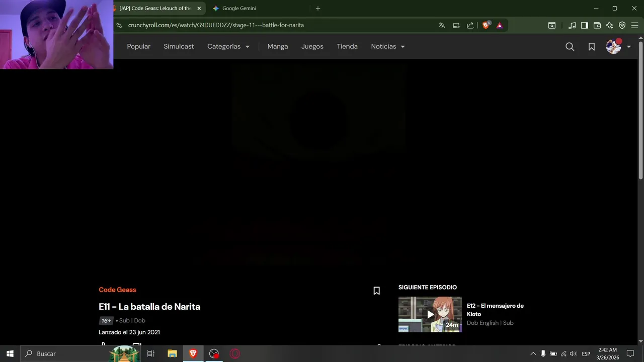Go to Tienda store
Image resolution: width=644 pixels, height=362 pixels.
(x=347, y=46)
